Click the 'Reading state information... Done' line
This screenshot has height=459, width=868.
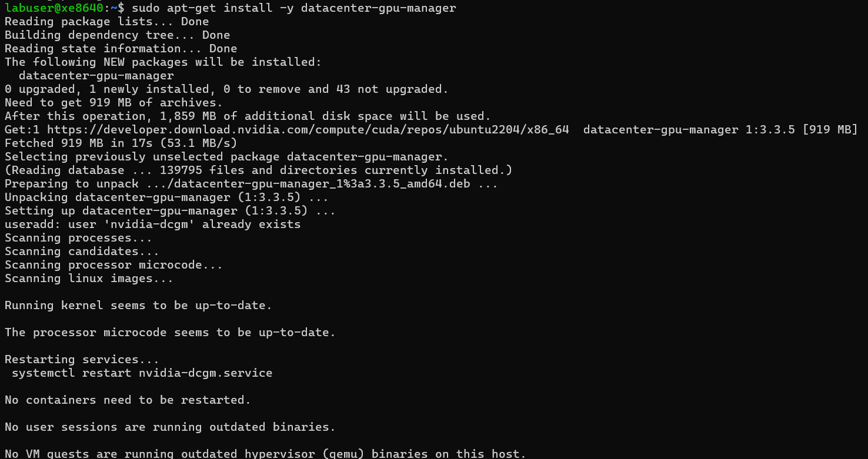121,49
